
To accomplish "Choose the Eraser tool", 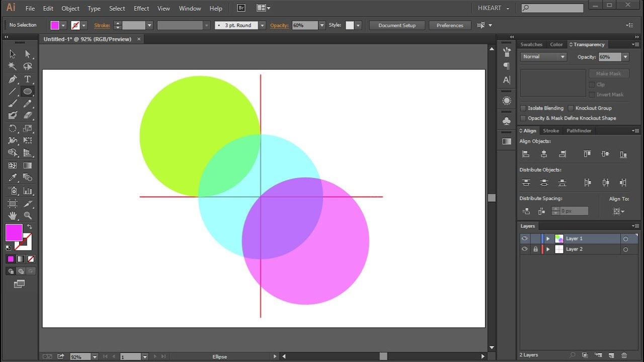I will click(28, 116).
